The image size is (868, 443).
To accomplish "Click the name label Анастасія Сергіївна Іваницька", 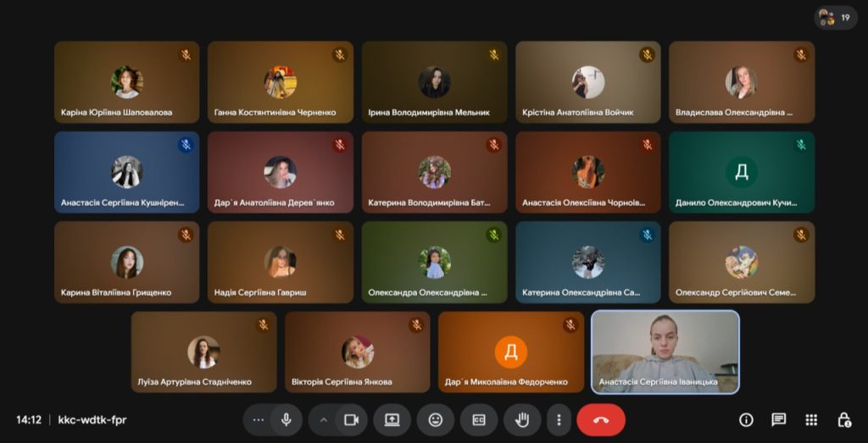I will pos(658,382).
